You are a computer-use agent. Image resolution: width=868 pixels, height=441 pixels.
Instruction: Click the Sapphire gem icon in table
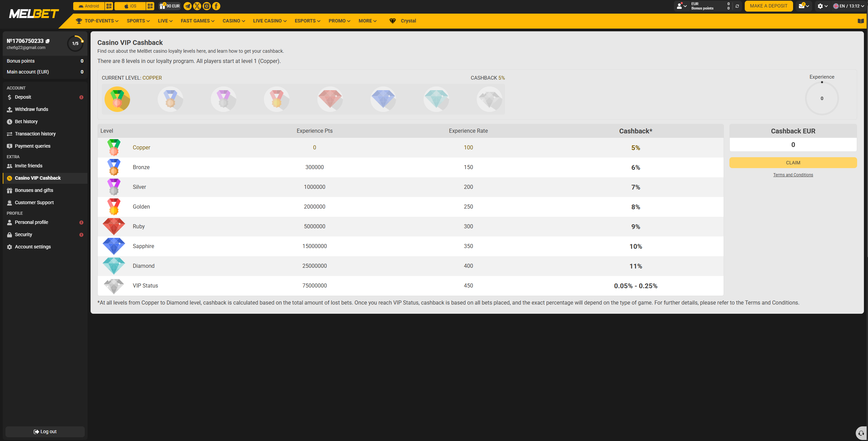(x=114, y=246)
